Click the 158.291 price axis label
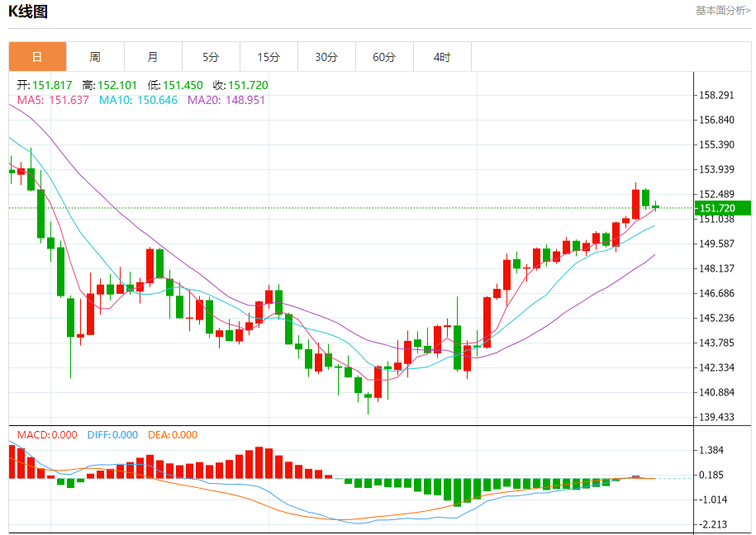The height and width of the screenshot is (535, 756). [716, 96]
